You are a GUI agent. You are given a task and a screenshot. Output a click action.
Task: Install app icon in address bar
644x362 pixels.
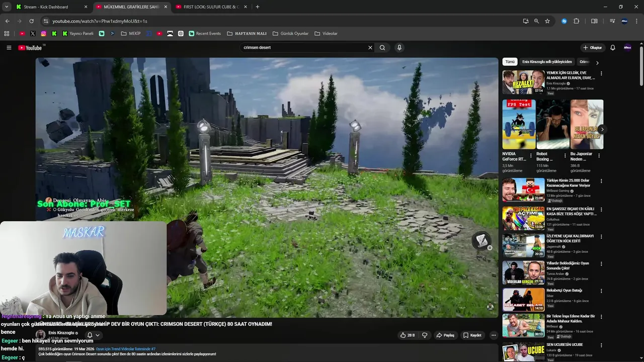(x=526, y=21)
